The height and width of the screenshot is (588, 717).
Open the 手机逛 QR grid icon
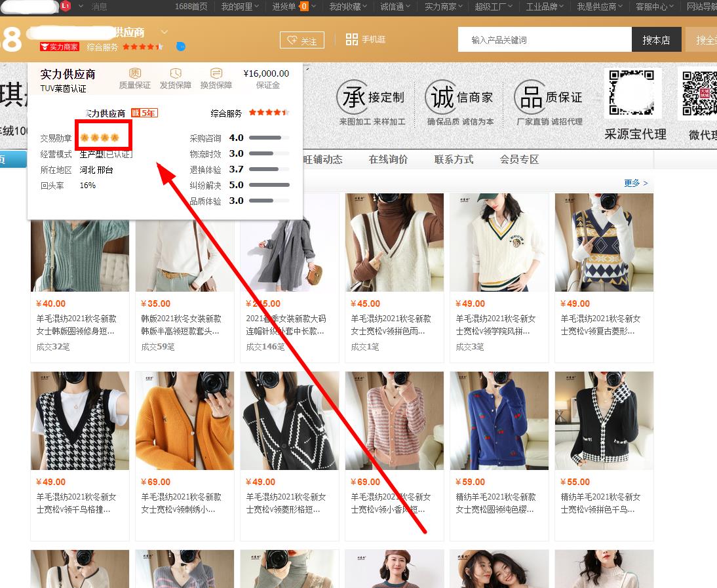pyautogui.click(x=352, y=39)
